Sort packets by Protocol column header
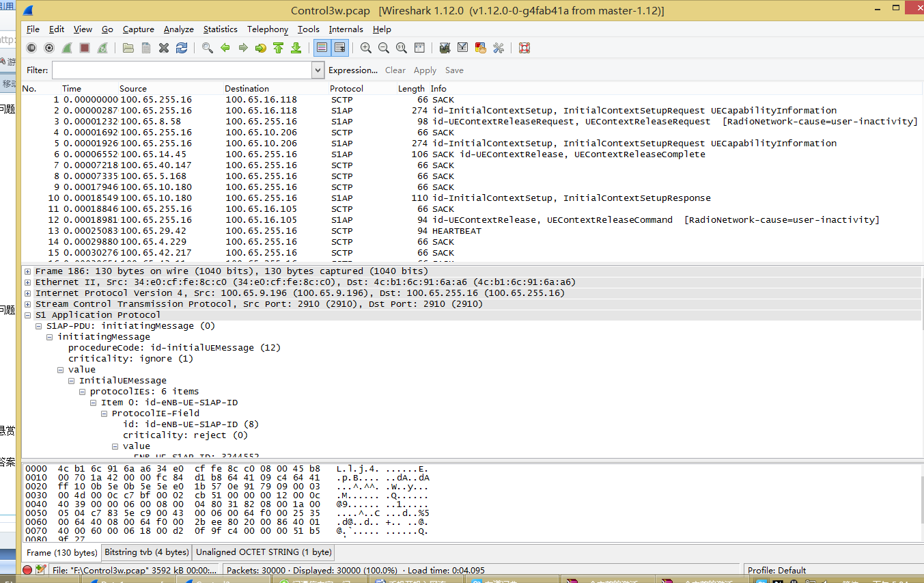The width and height of the screenshot is (924, 583). coord(347,89)
